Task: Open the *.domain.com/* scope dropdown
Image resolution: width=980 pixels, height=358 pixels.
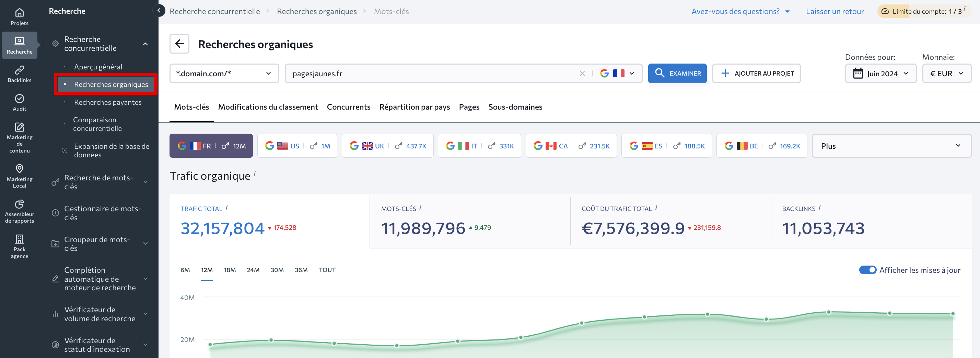Action: click(x=224, y=73)
